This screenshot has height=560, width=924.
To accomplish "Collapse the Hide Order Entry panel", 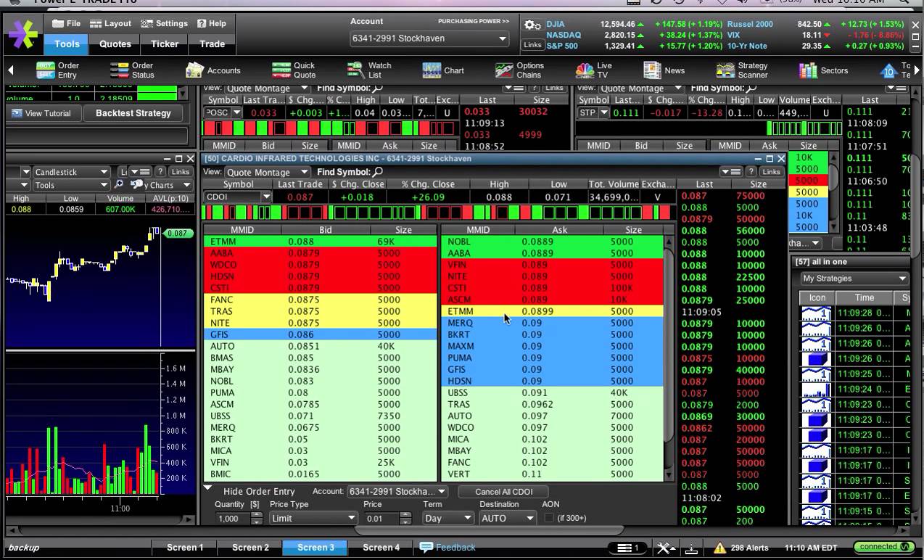I will click(x=208, y=490).
